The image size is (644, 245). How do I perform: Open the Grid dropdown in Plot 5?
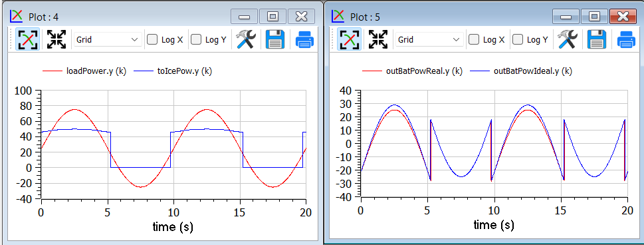tap(429, 39)
